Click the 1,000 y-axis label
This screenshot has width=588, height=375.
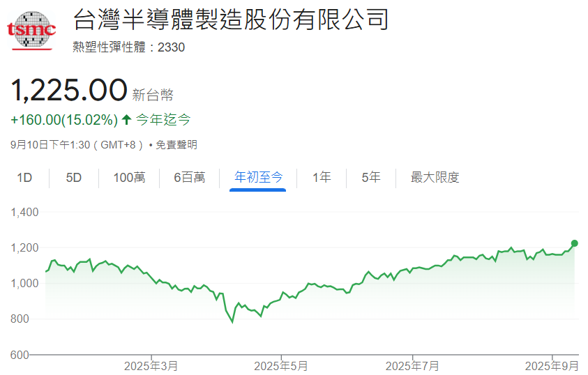tap(24, 283)
